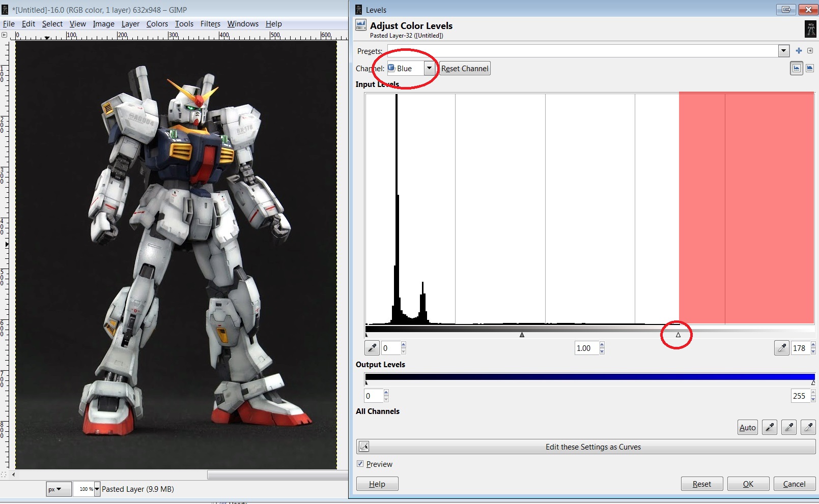Confirm levels with the OK button
The height and width of the screenshot is (504, 819).
click(x=748, y=484)
